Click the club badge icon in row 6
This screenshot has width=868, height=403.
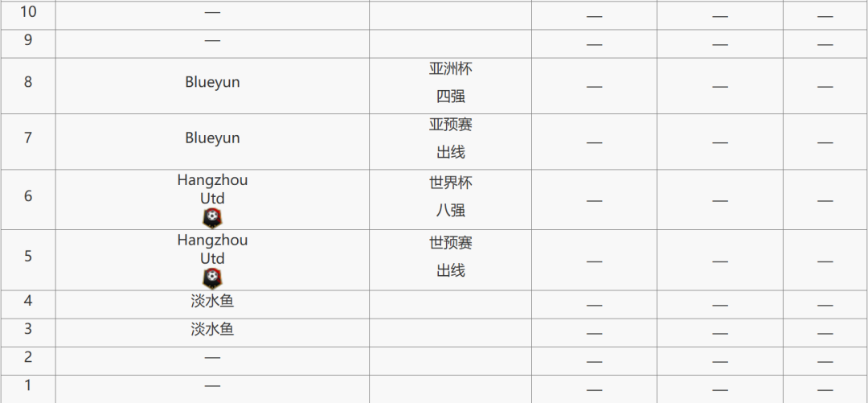tap(212, 218)
